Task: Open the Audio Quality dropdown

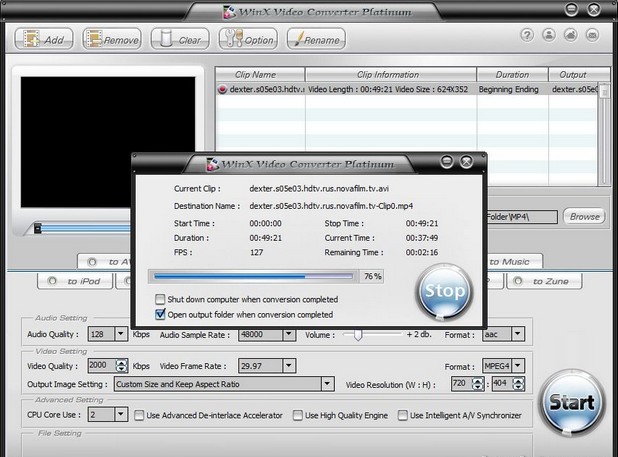Action: point(121,334)
